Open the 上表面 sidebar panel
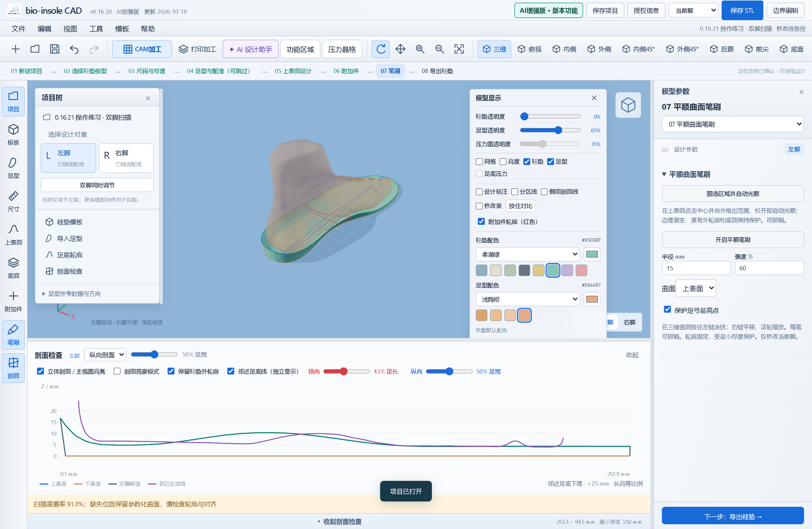This screenshot has height=529, width=812. 13,235
